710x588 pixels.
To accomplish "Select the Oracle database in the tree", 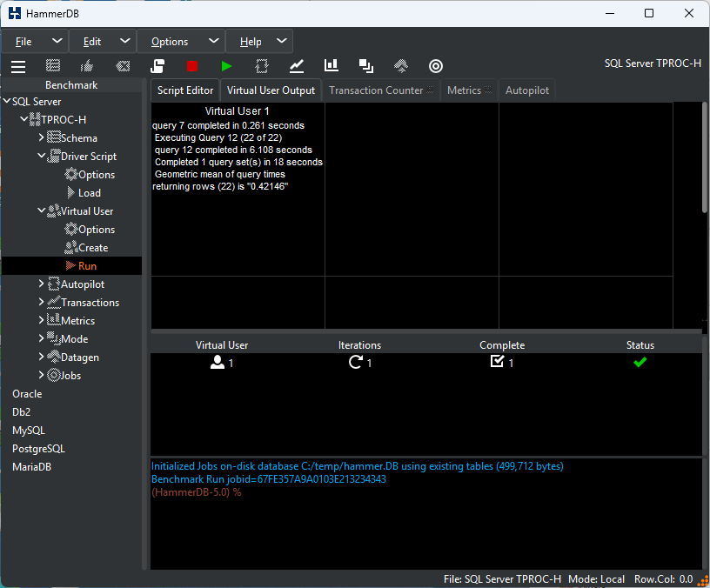I will click(27, 394).
